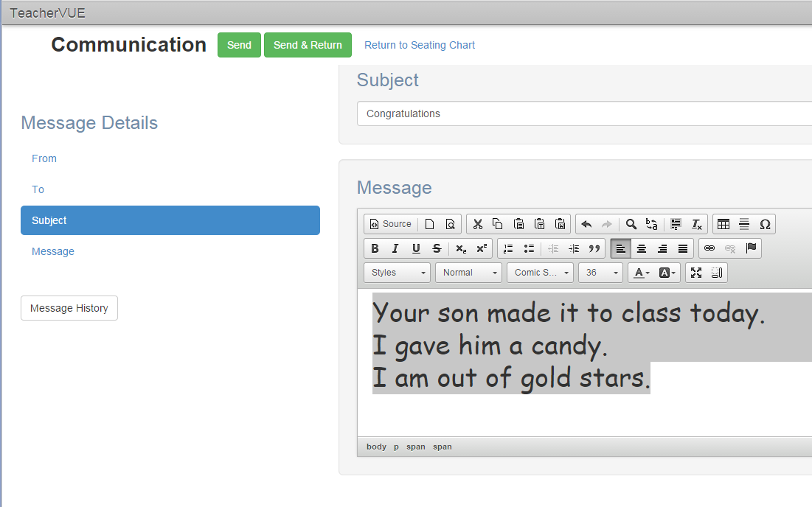Image resolution: width=812 pixels, height=507 pixels.
Task: Insert a bulleted list
Action: pyautogui.click(x=529, y=248)
